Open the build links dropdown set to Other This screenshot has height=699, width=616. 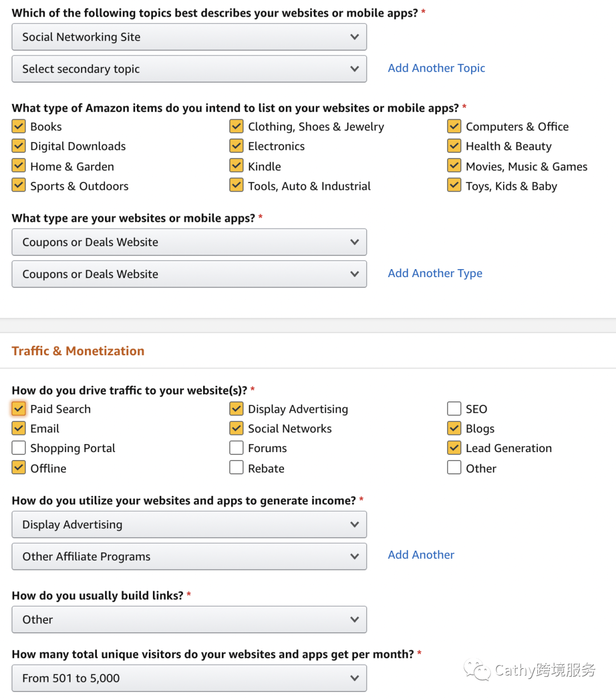tap(189, 620)
